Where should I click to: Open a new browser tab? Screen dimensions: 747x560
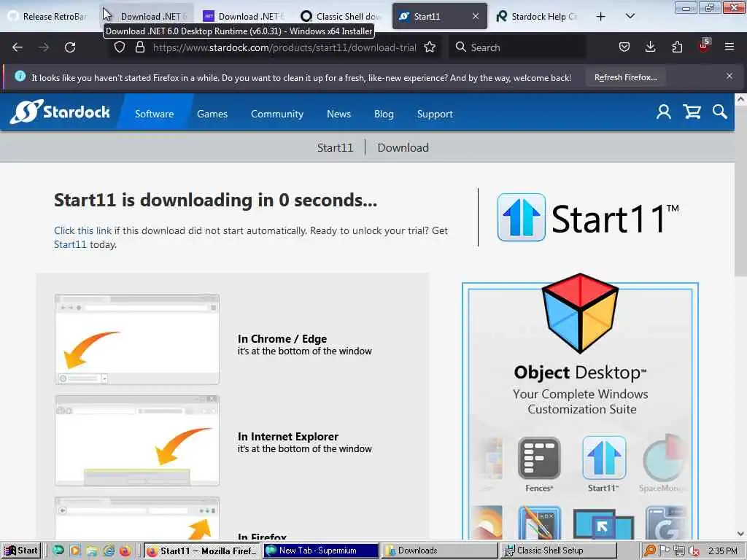[x=601, y=17]
